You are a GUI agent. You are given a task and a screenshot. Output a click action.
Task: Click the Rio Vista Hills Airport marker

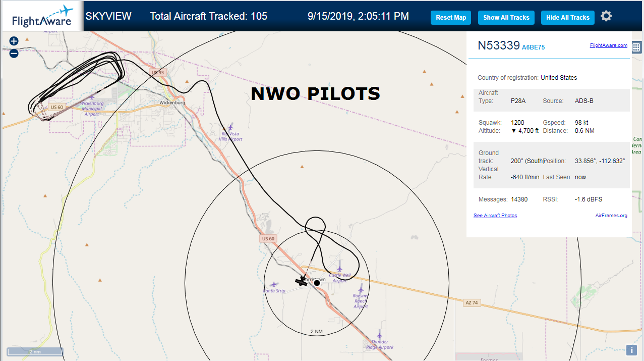tap(231, 127)
